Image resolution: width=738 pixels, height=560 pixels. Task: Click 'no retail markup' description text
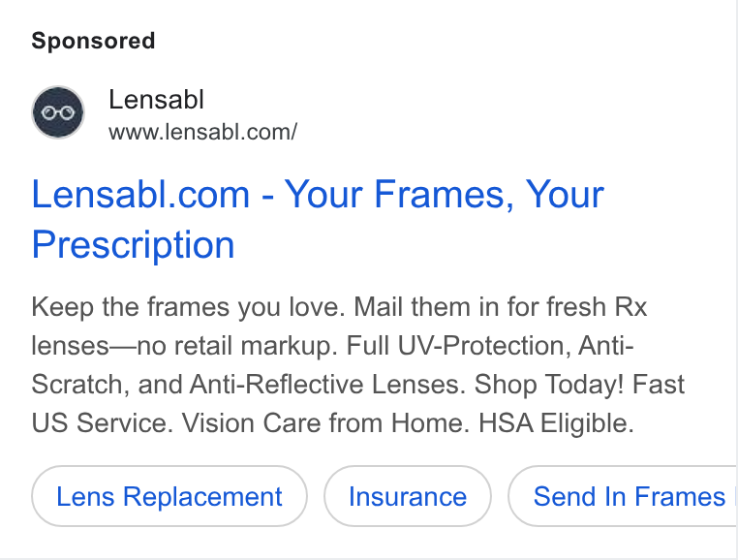[237, 346]
